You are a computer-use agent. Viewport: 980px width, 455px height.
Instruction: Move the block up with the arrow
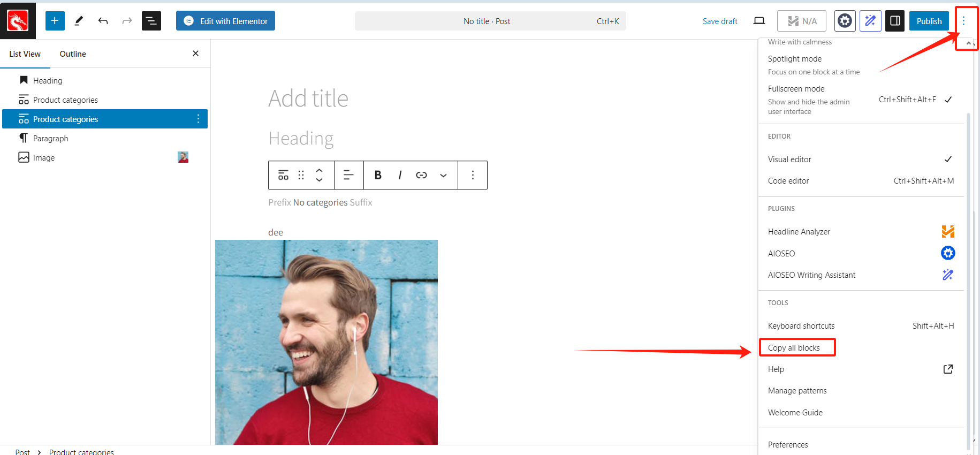[x=320, y=171]
